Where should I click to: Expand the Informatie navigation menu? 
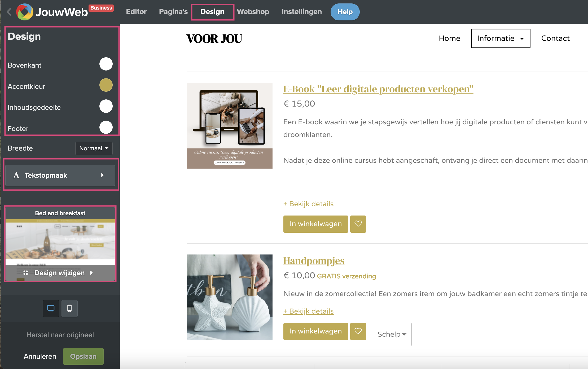click(x=500, y=38)
